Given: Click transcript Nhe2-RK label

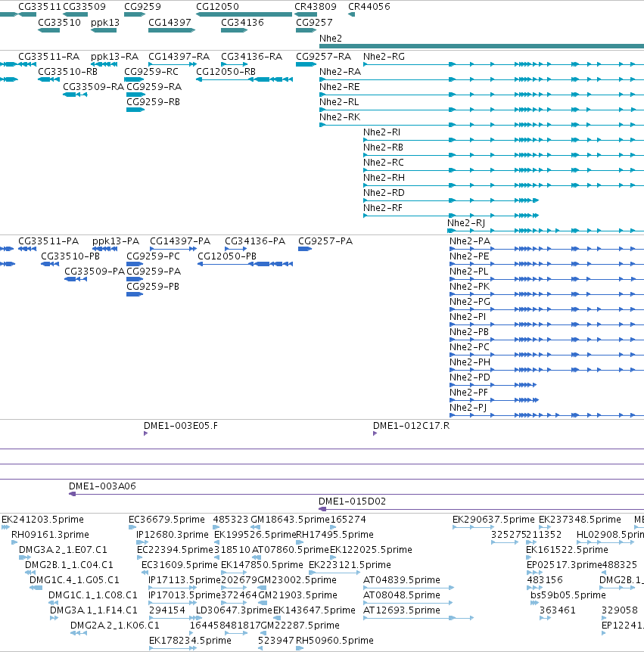Looking at the screenshot, I should coord(340,116).
